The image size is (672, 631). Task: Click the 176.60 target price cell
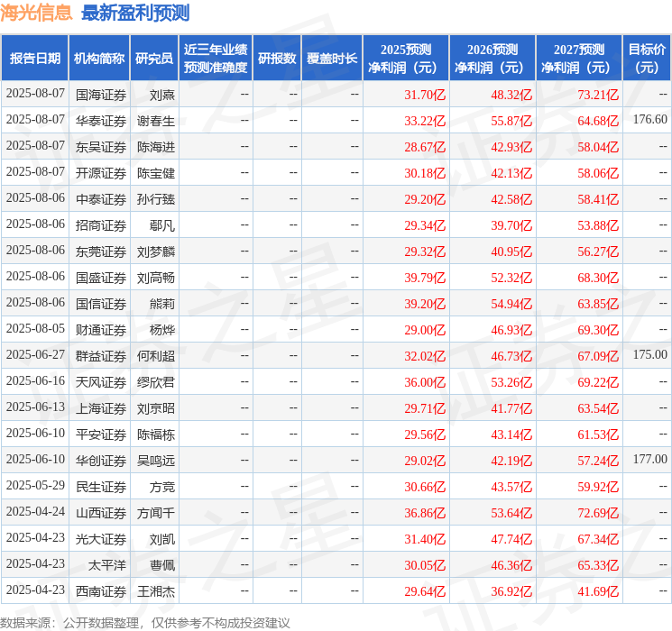(649, 120)
